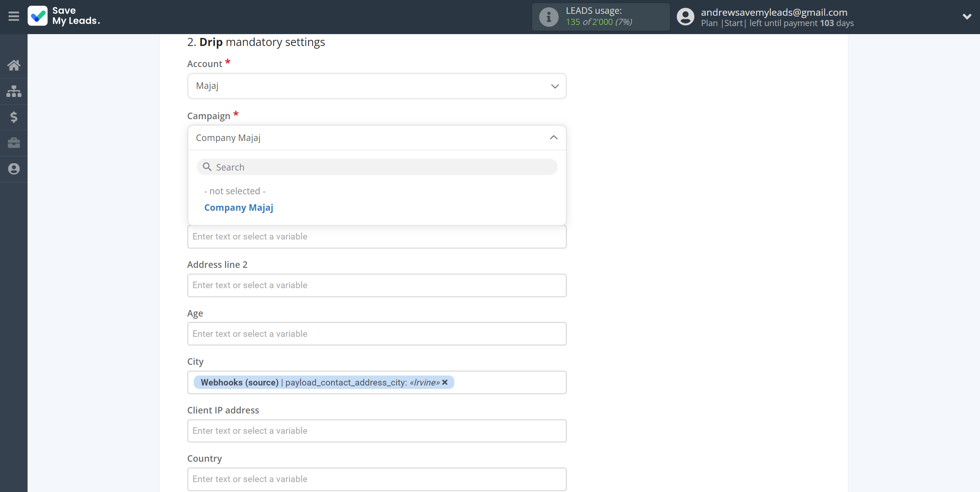Click the LEADS usage info icon
Viewport: 980px width, 492px height.
[x=549, y=17]
